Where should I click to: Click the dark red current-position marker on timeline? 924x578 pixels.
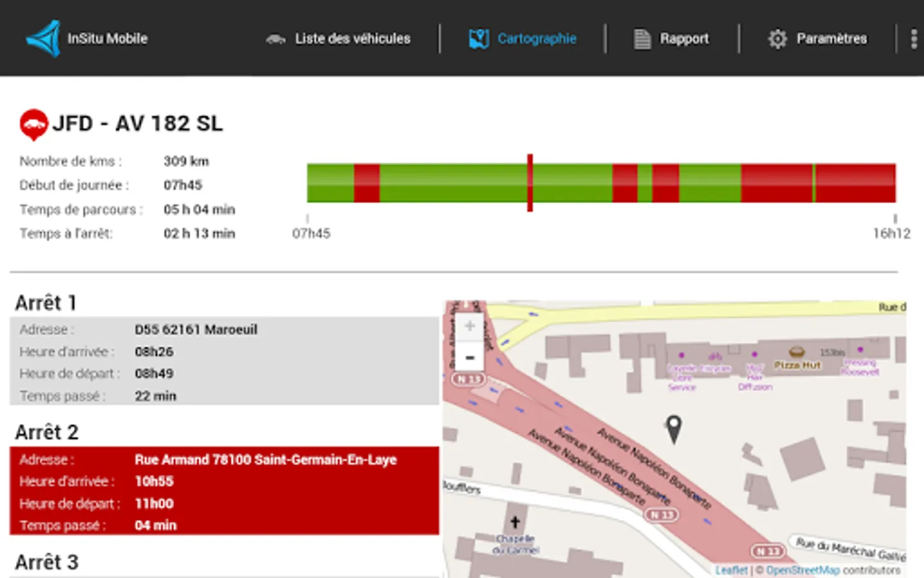pos(530,183)
